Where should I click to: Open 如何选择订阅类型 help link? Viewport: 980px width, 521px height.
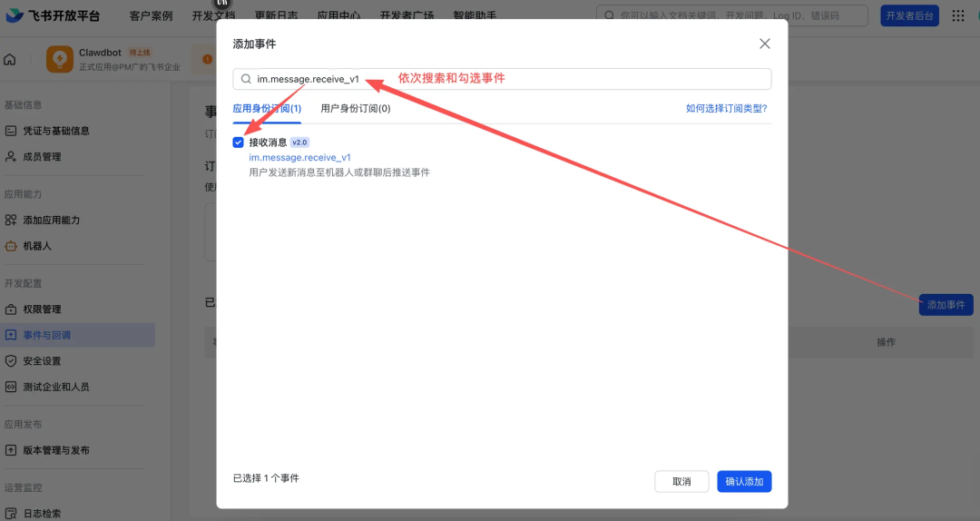tap(726, 108)
